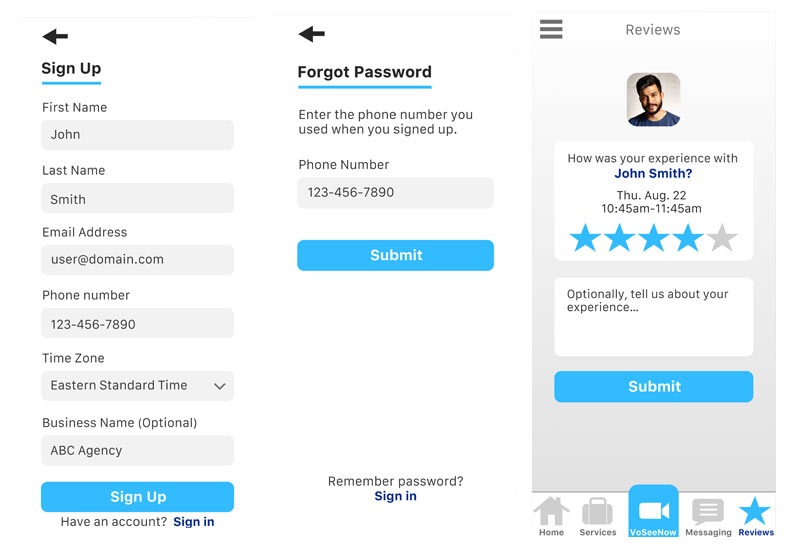Select the fifth gray star
Viewport: 800px width, 546px height.
[722, 238]
